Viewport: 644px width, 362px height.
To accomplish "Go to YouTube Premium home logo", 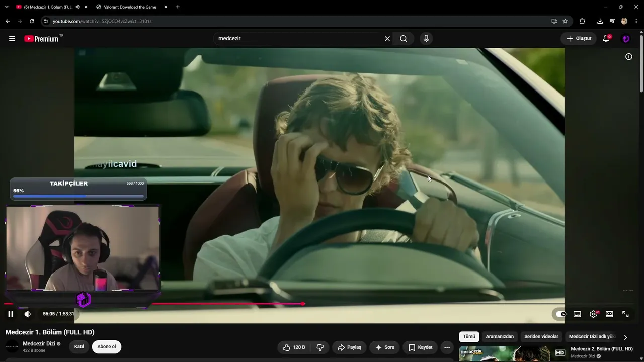I will (41, 39).
